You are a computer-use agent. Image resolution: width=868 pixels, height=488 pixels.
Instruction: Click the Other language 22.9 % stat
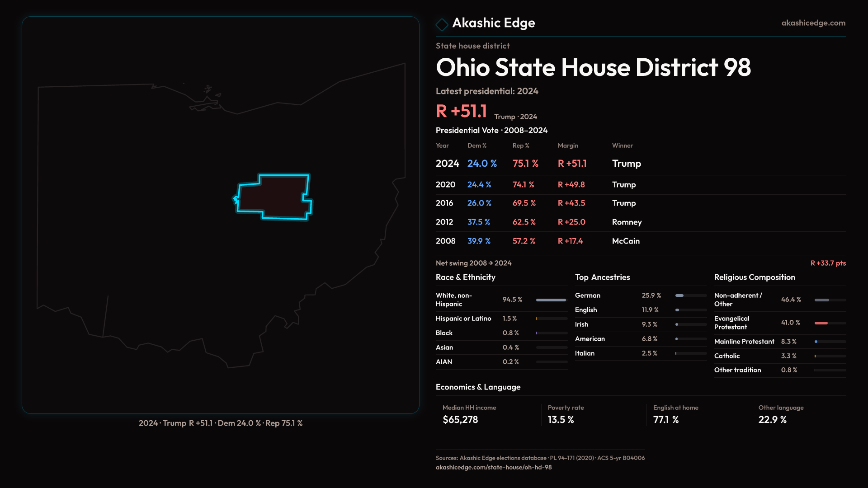(x=772, y=420)
